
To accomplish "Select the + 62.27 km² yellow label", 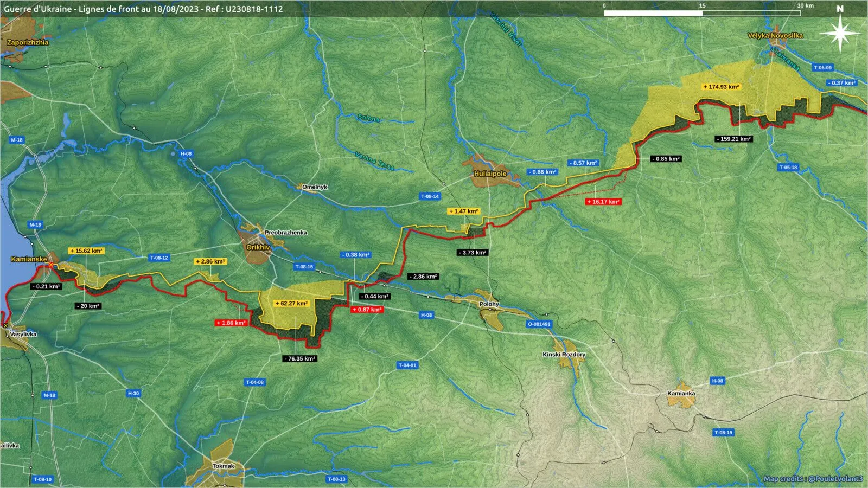I will (x=292, y=304).
